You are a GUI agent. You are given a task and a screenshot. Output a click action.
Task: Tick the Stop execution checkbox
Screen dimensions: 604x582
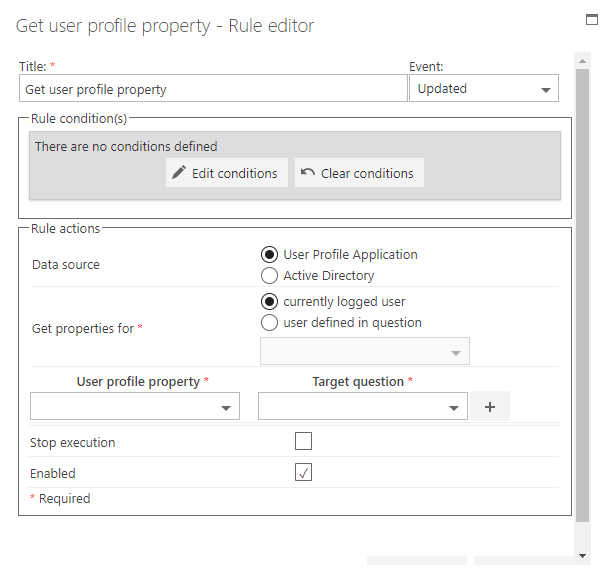pos(303,441)
